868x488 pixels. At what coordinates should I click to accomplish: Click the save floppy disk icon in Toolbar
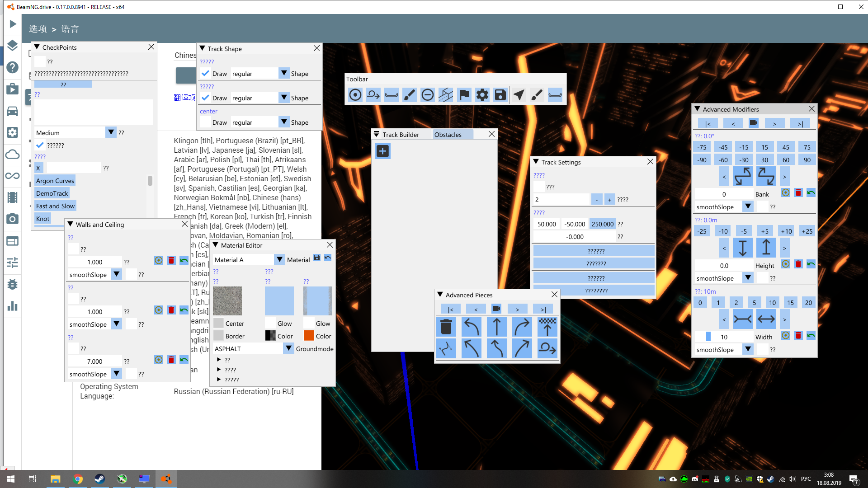(x=500, y=95)
